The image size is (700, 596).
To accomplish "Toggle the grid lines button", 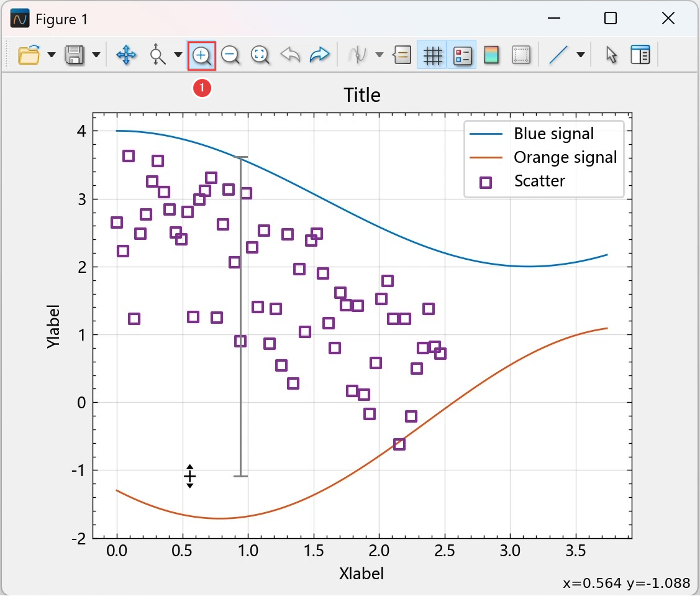I will 432,55.
